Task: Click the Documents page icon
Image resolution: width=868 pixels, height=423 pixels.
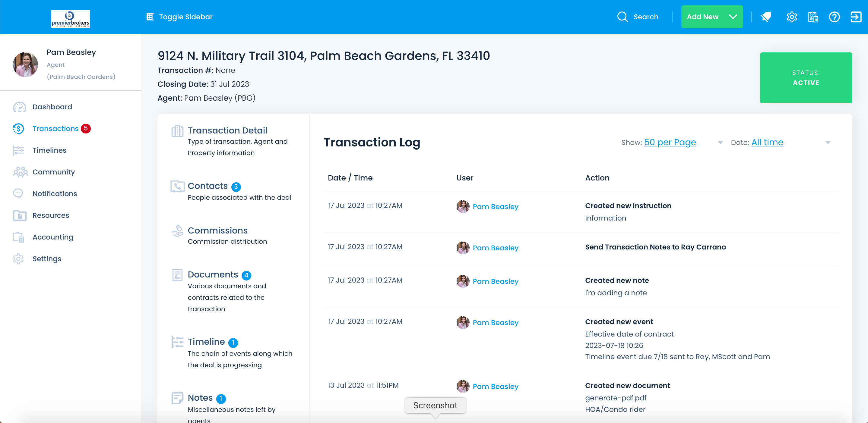Action: coord(177,275)
